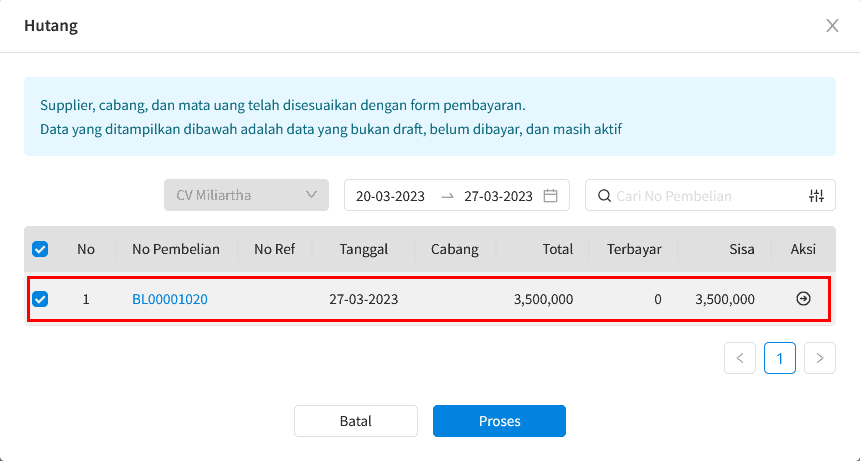Toggle the select-all checkbox in table header
This screenshot has width=860, height=461.
(x=40, y=249)
